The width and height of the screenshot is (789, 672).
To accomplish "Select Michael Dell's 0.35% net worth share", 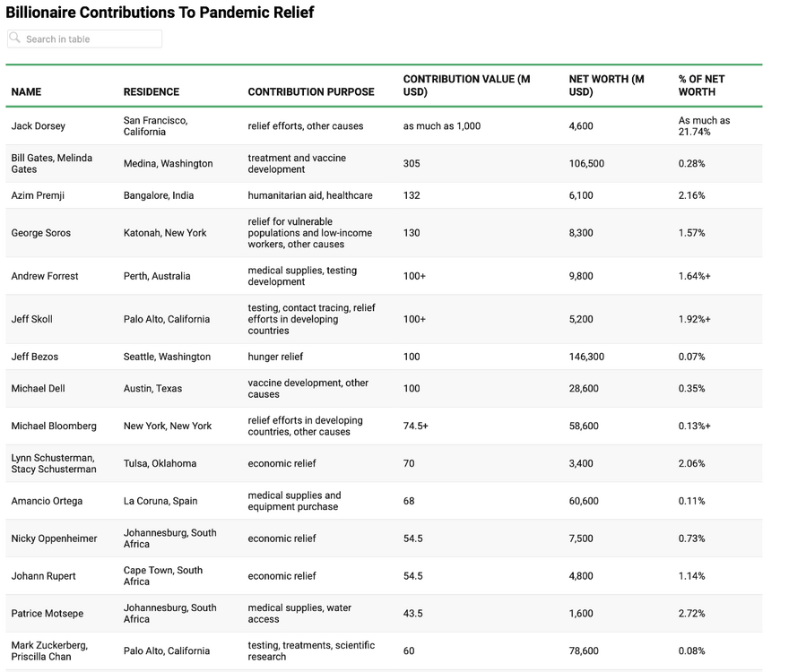I will pyautogui.click(x=691, y=389).
